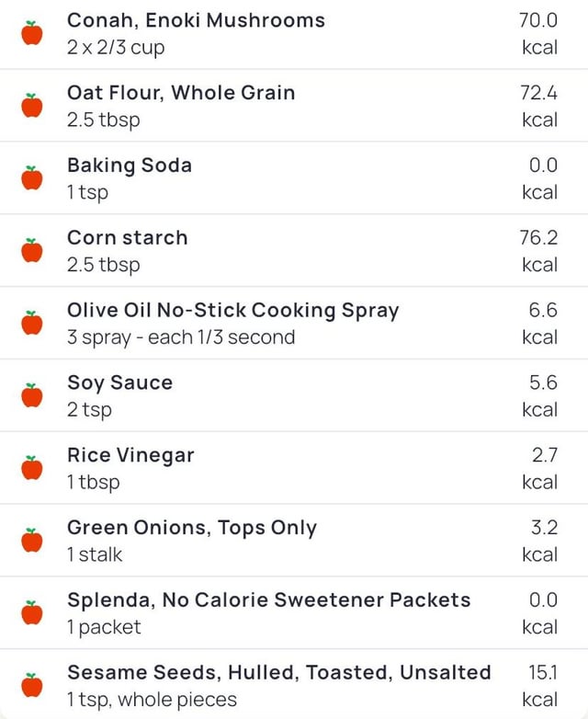Select the Corn starch food entry
This screenshot has height=719, width=588.
(127, 238)
